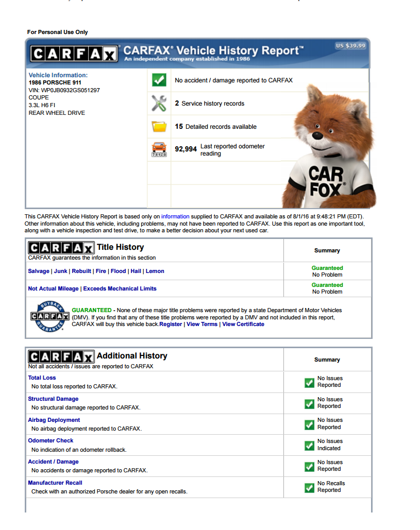Click '1986 PORSCHE 911' vehicle title
The image size is (420, 530).
55,82
